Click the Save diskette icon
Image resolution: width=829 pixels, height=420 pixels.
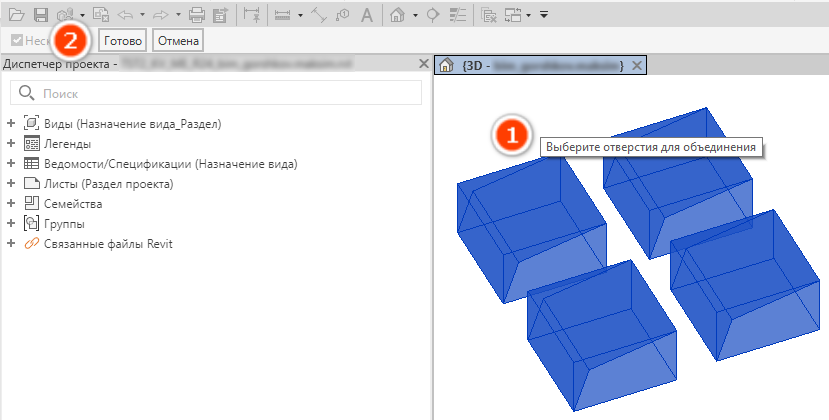point(41,15)
